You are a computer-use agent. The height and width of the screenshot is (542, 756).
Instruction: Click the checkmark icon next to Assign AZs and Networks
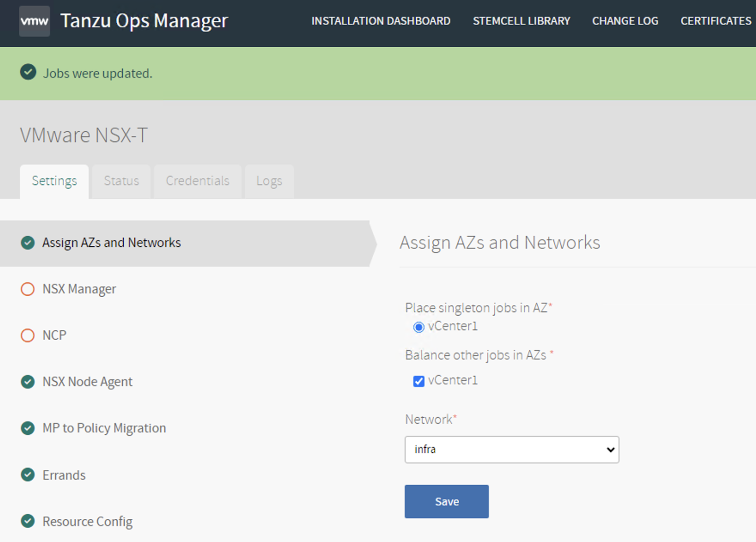point(28,243)
